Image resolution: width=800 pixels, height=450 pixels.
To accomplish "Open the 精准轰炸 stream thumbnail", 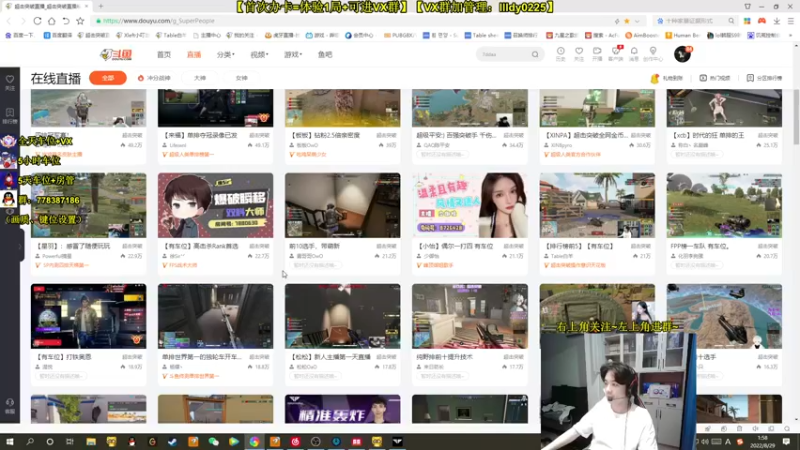I will point(342,409).
